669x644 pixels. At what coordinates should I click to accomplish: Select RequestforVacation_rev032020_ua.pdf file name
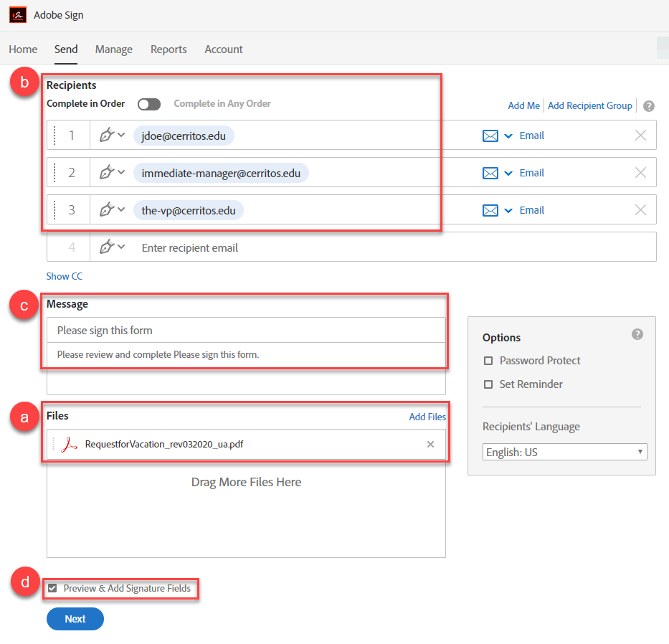point(164,444)
